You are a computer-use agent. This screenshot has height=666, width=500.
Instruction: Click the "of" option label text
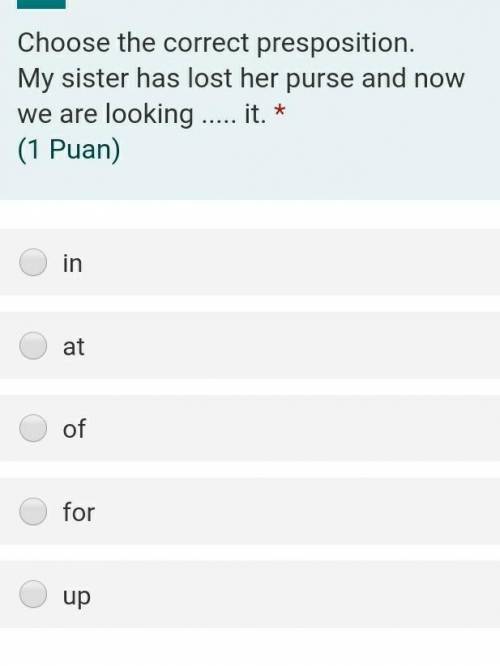74,429
